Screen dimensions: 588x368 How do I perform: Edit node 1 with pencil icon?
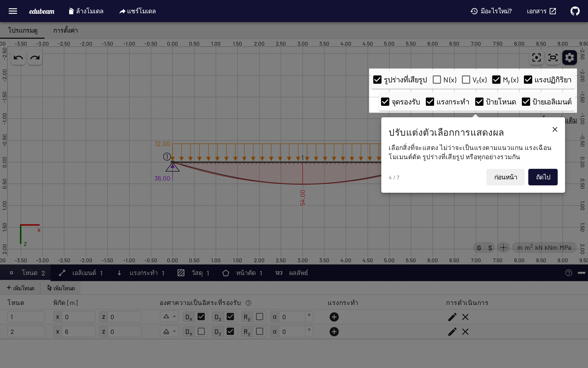click(452, 317)
